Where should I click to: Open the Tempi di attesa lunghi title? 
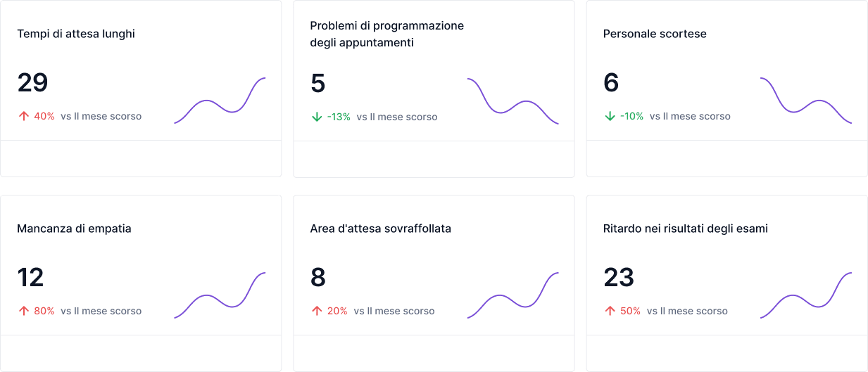(x=76, y=34)
